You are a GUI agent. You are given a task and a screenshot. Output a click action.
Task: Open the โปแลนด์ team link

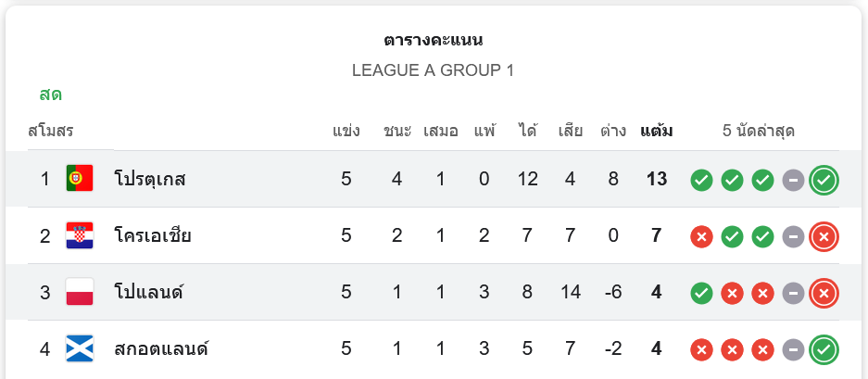[148, 293]
